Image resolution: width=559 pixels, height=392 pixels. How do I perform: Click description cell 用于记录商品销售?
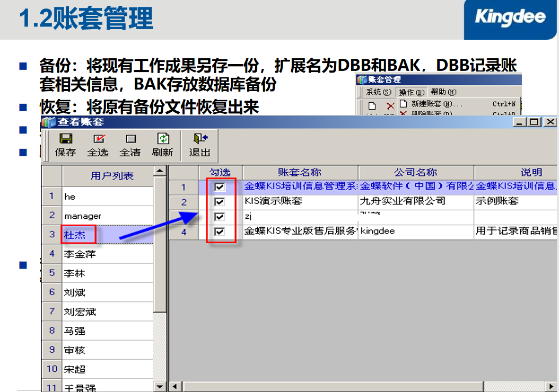pyautogui.click(x=516, y=232)
